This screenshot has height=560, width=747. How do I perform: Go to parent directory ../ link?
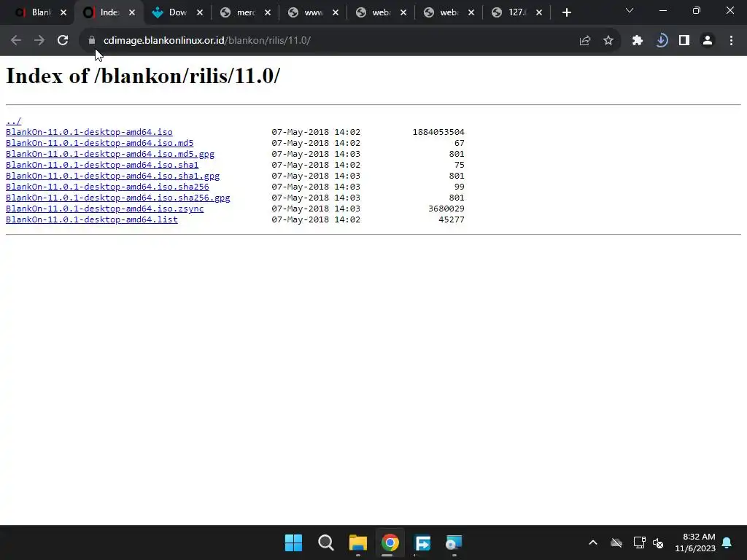[13, 121]
